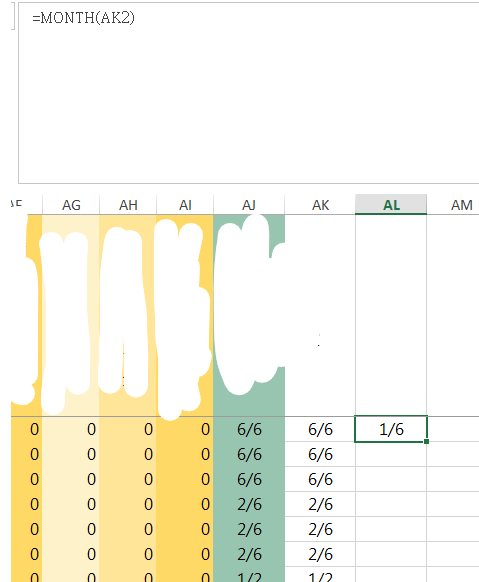Image resolution: width=479 pixels, height=582 pixels.
Task: Select cell AL2 showing 1/6
Action: 391,429
